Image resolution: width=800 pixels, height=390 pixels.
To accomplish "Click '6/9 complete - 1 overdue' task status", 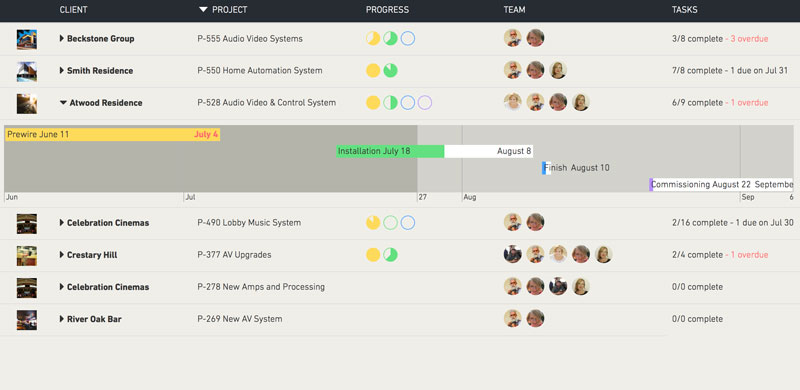I will [x=720, y=103].
